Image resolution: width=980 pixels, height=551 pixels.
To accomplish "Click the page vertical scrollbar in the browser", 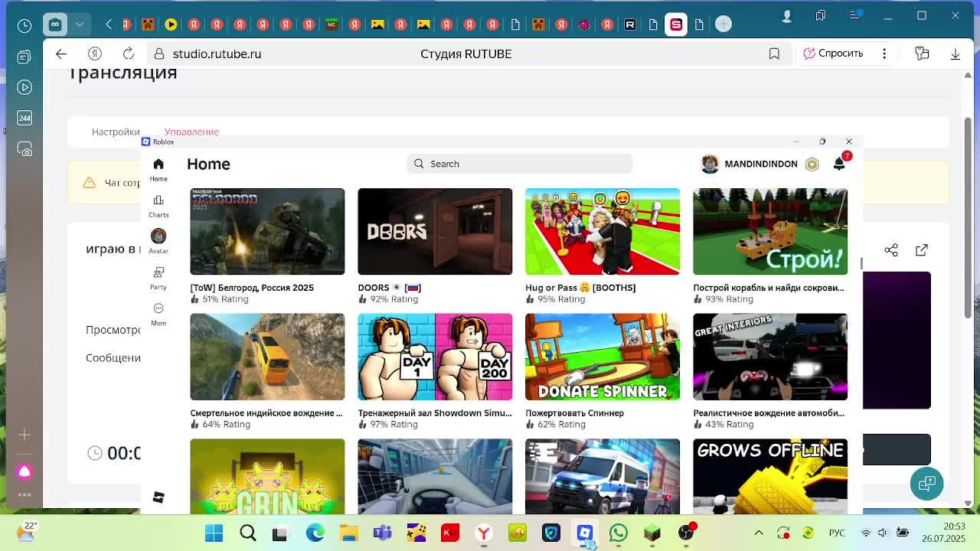I will tap(969, 218).
